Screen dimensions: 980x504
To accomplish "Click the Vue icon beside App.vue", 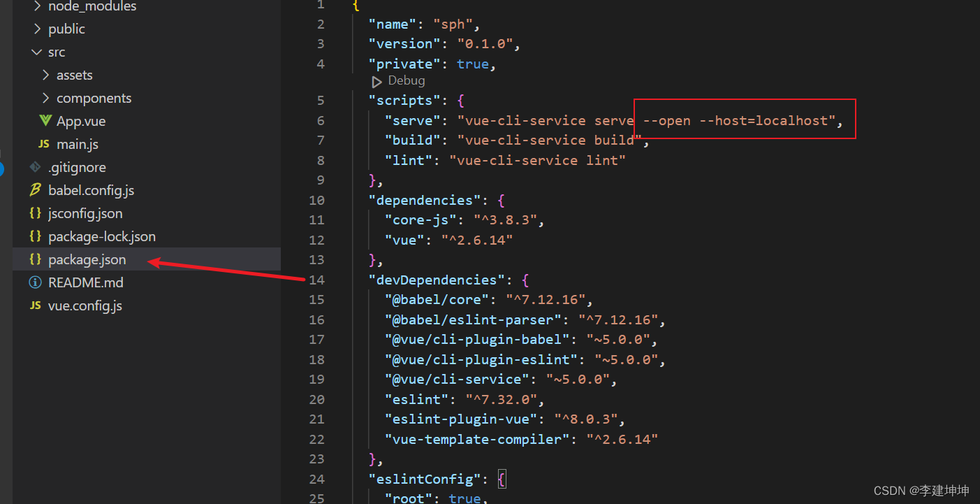I will (x=45, y=121).
